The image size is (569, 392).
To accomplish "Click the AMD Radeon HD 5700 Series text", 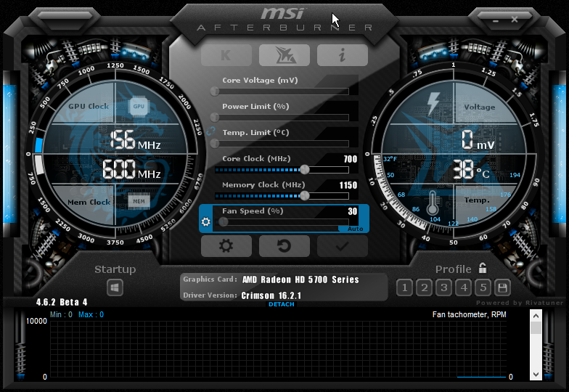I will coord(300,279).
